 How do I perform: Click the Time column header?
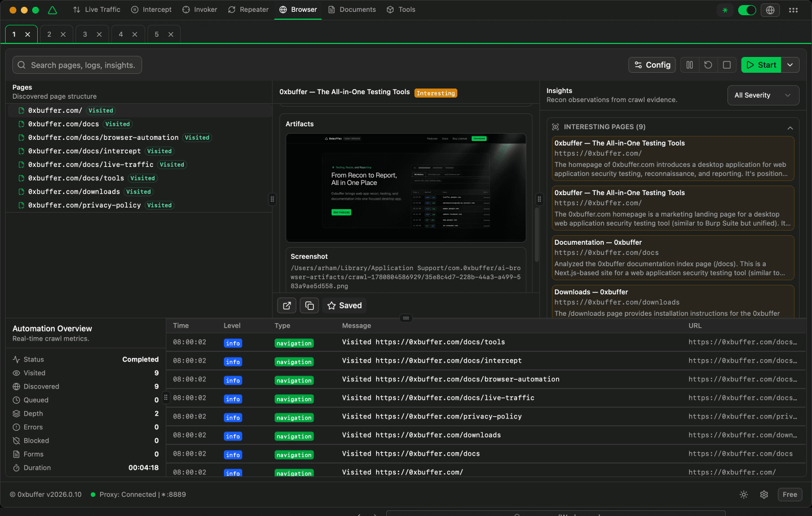click(181, 326)
